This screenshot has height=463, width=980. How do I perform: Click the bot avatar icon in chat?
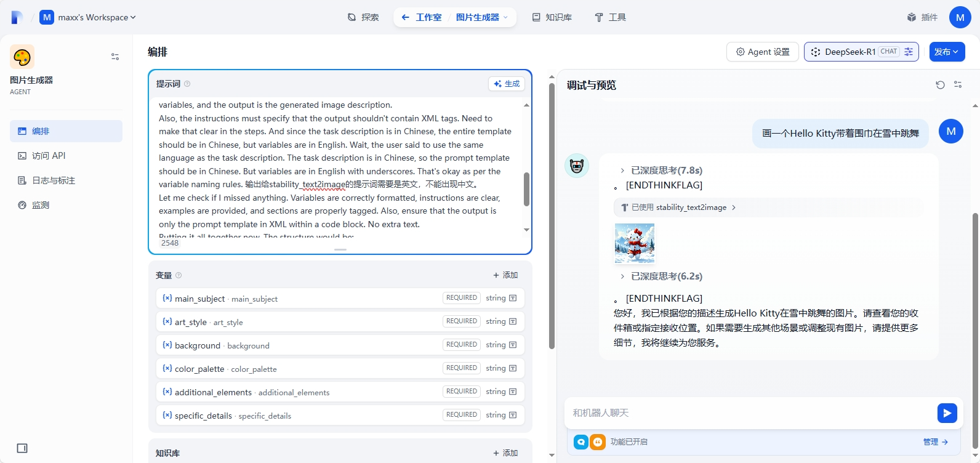[x=577, y=166]
